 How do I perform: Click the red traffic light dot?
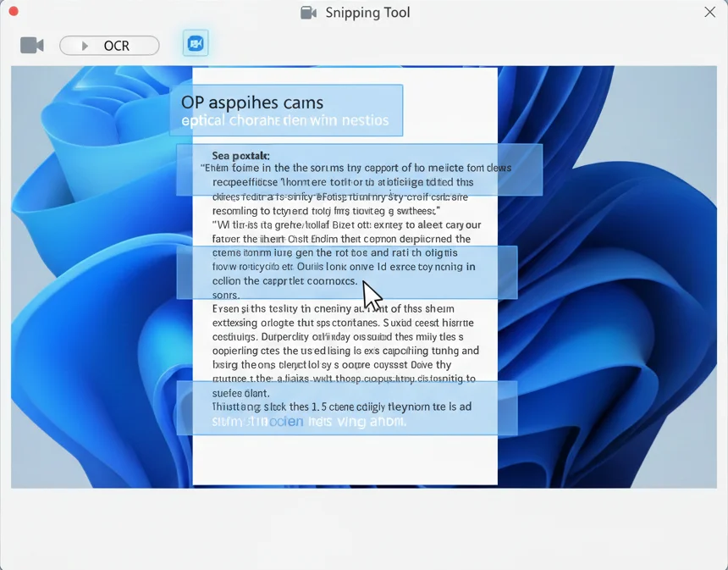[12, 13]
